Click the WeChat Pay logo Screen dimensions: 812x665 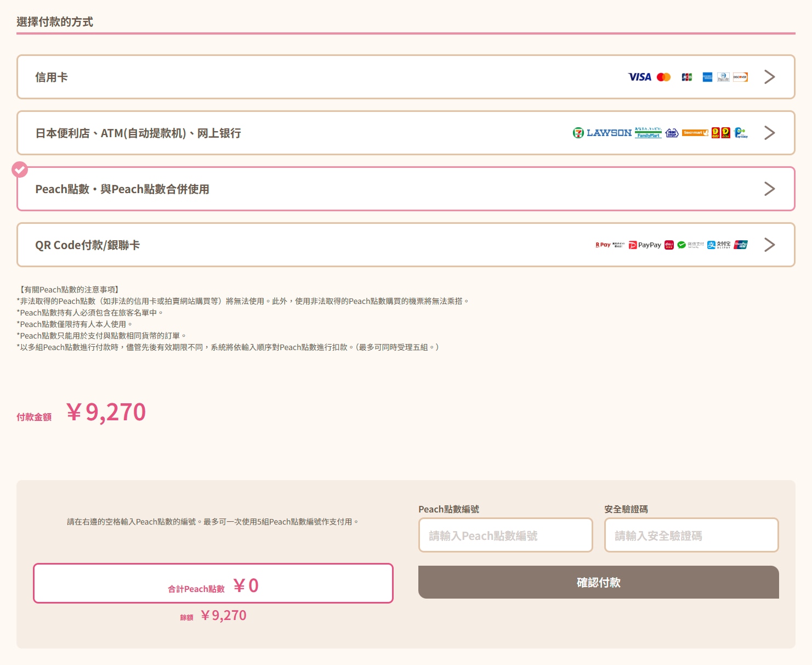click(x=690, y=245)
